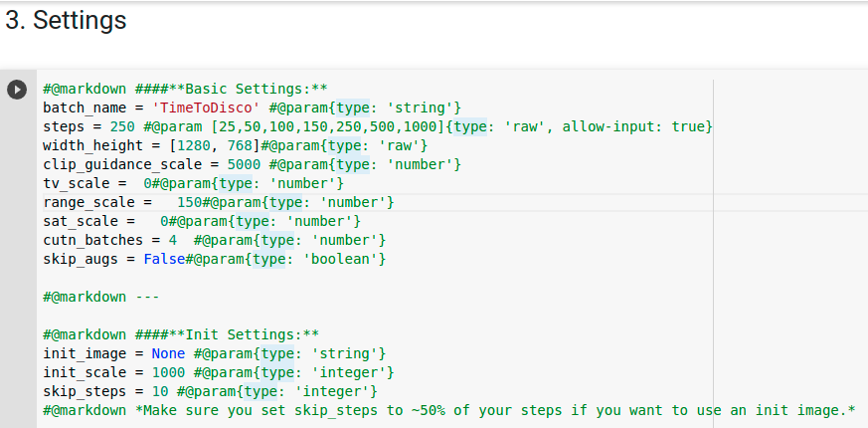Click the steps option list [25,50,100...]
Image resolution: width=868 pixels, height=428 pixels.
coord(328,126)
